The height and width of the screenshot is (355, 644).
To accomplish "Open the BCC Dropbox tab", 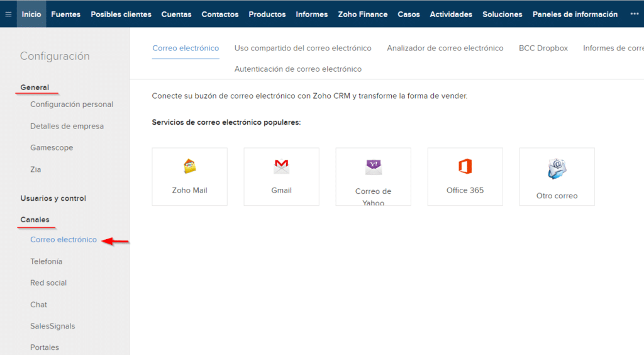I will click(x=543, y=48).
